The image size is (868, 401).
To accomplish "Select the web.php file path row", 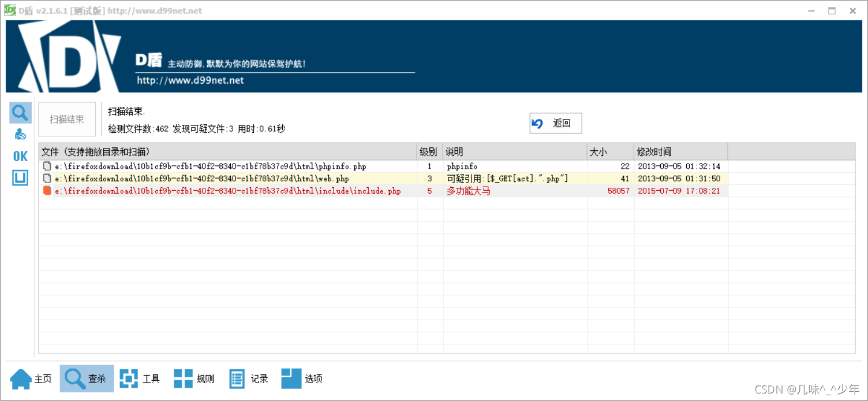I will [x=202, y=179].
